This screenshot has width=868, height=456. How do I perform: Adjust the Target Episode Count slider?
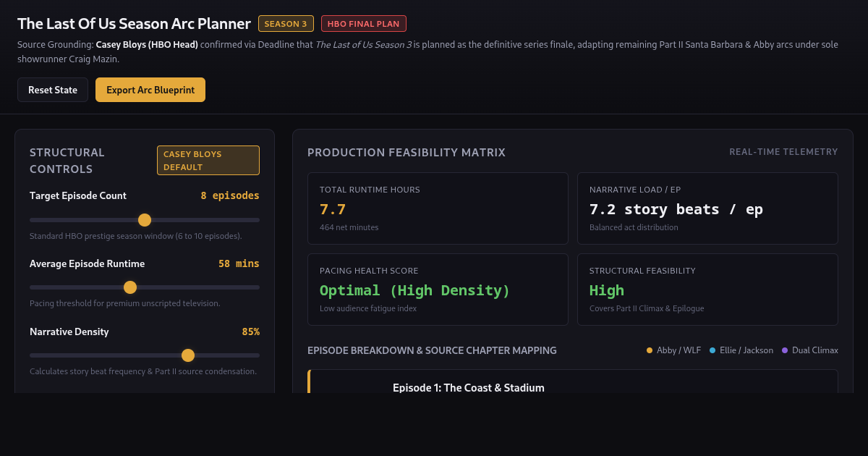pos(145,220)
